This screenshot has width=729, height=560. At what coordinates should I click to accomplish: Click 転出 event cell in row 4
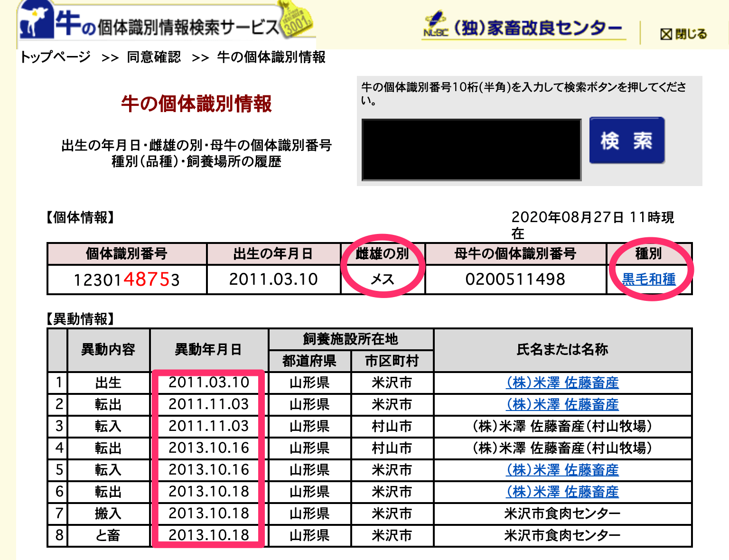click(x=108, y=448)
